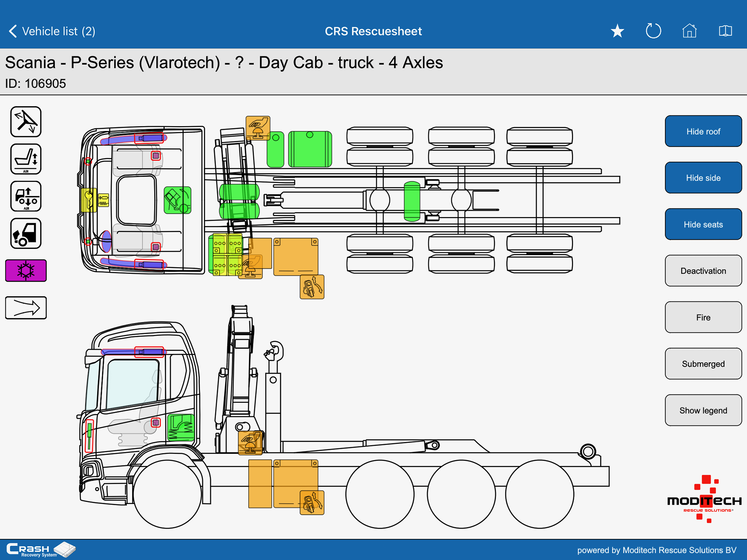Image resolution: width=747 pixels, height=560 pixels.
Task: Tap orange crane seat icon in side view
Action: [x=250, y=443]
